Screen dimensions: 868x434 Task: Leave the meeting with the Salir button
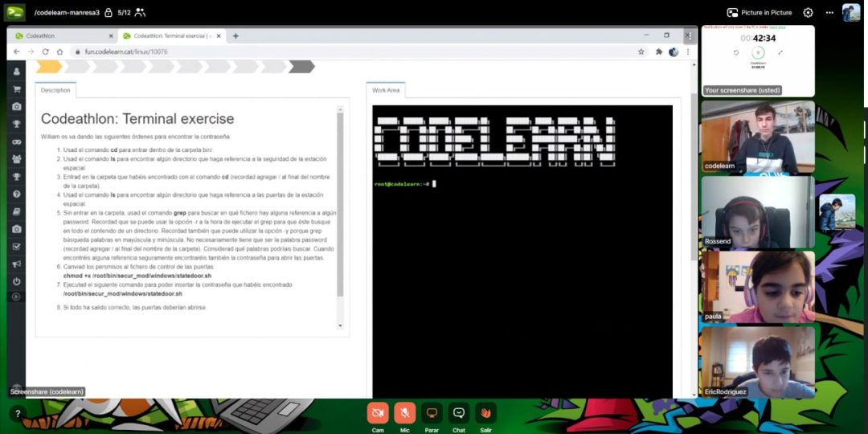pos(485,413)
